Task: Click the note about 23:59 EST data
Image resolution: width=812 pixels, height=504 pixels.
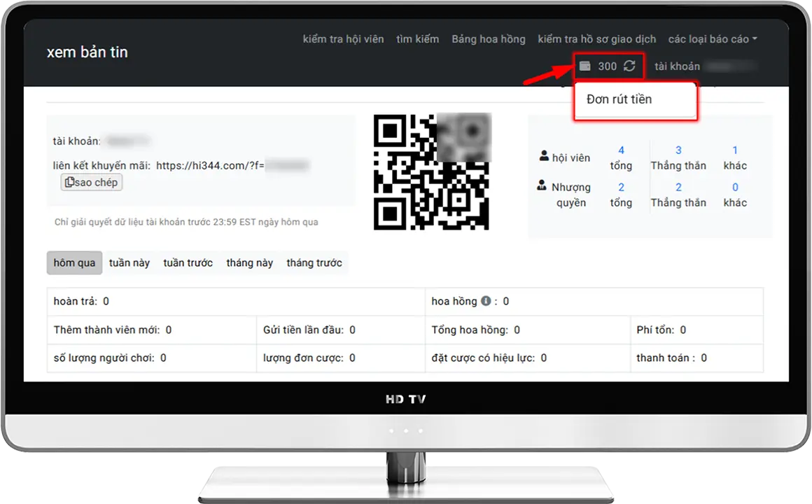Action: 186,222
